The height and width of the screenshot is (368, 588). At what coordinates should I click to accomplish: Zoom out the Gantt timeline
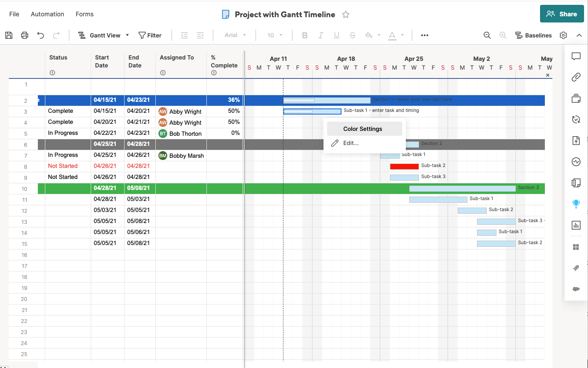(x=487, y=35)
